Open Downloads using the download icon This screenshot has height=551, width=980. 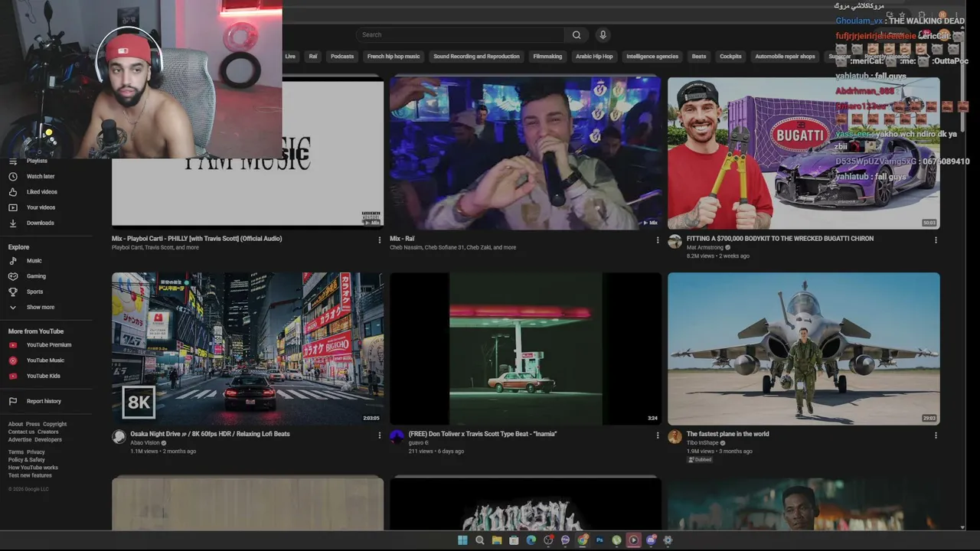click(x=13, y=223)
